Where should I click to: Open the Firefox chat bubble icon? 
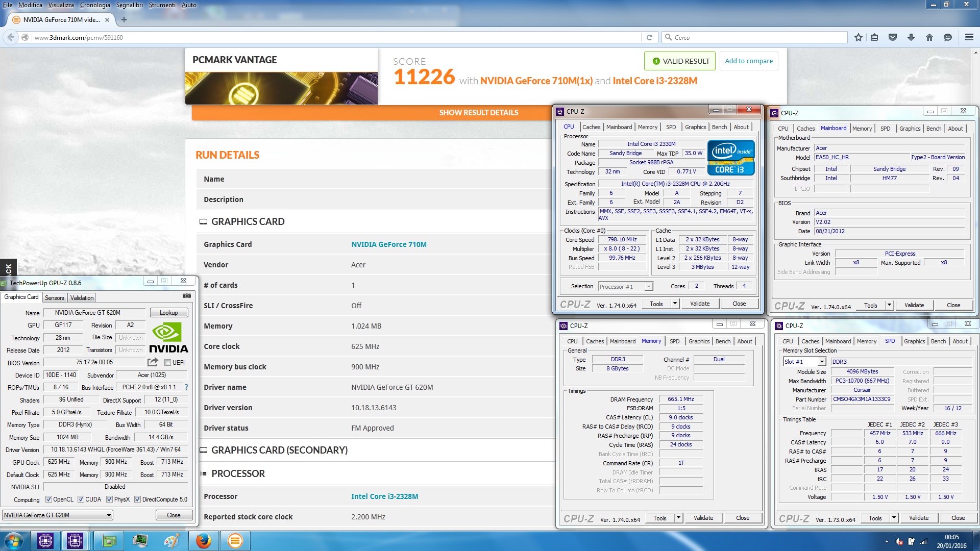(948, 37)
